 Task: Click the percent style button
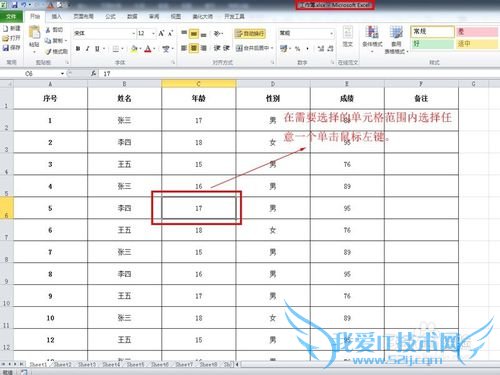point(297,49)
